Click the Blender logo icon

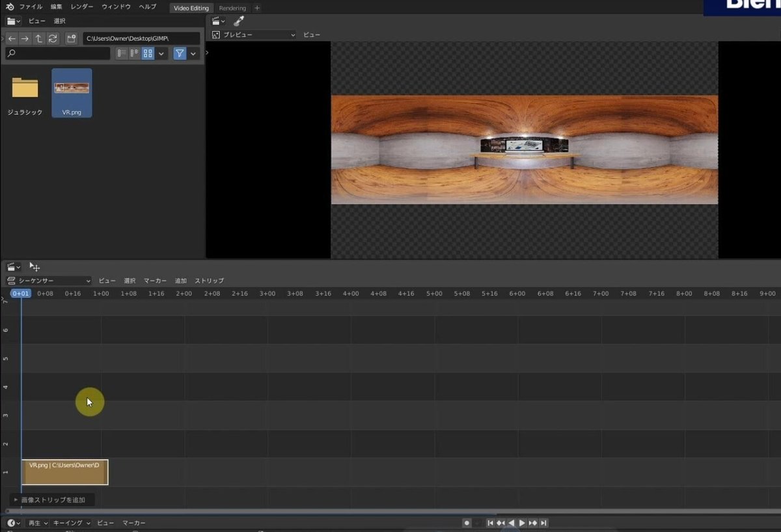coord(9,7)
